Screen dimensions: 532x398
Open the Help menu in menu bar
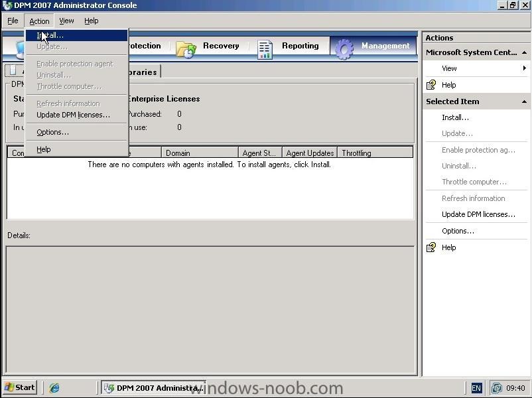[x=92, y=21]
